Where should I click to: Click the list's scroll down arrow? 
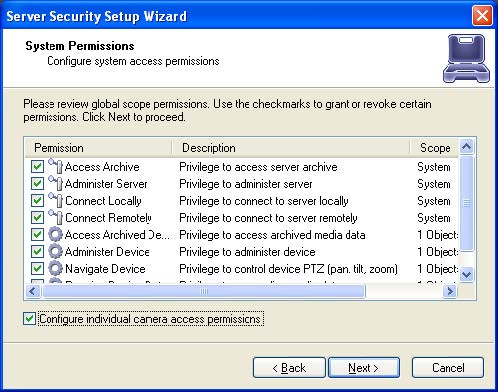466,275
